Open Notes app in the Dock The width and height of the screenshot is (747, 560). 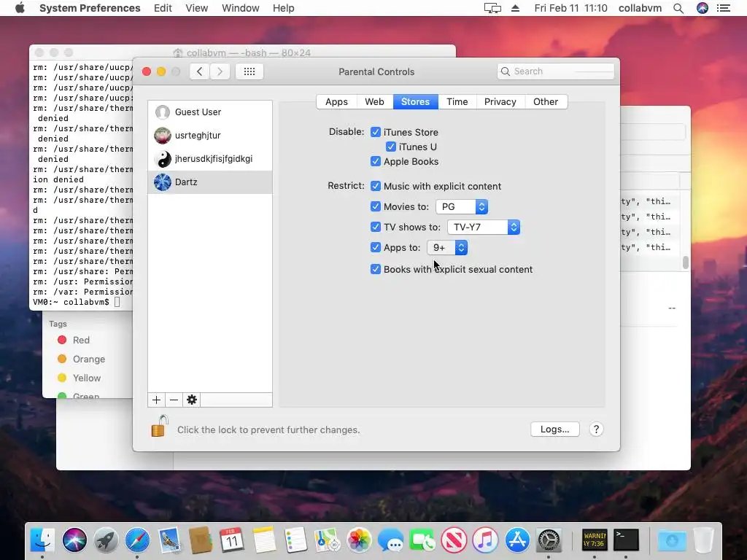(264, 540)
